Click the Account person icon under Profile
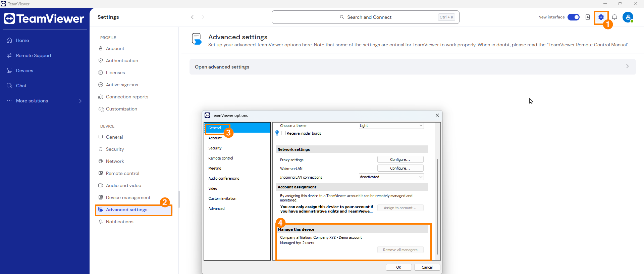The height and width of the screenshot is (274, 644). (101, 48)
